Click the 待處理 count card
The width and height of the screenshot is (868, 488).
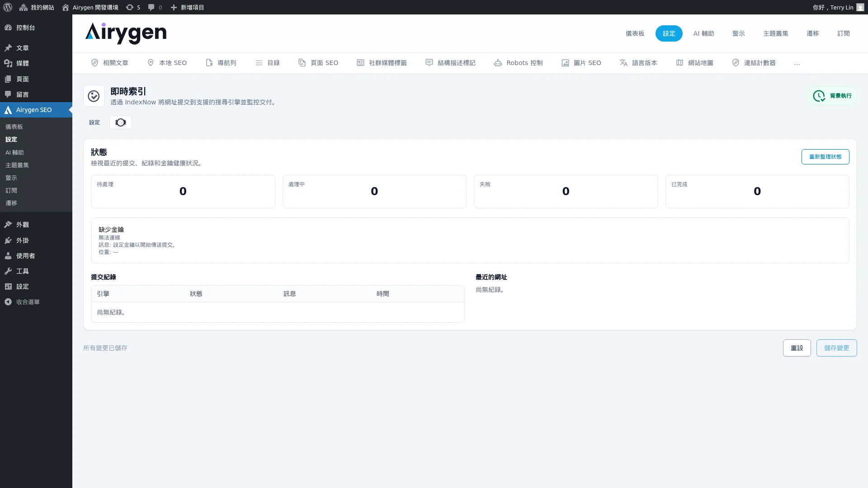point(183,192)
